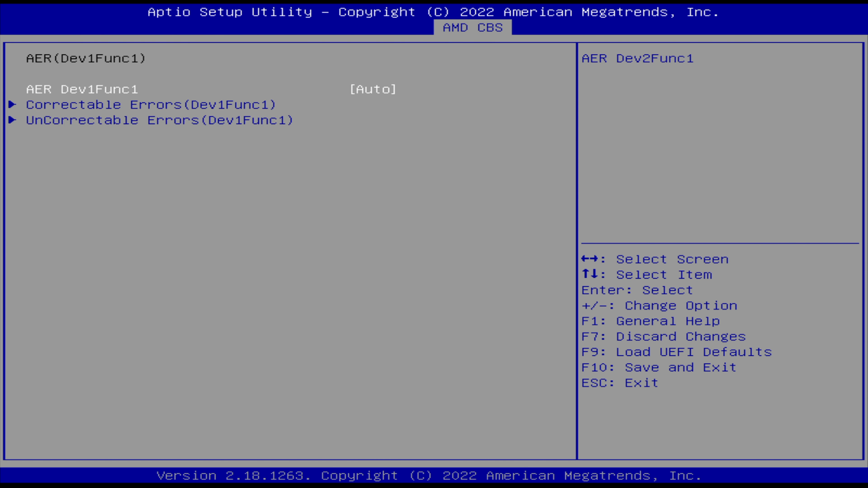Open Correctable Errors(Dev1Func1) submenu
Image resolution: width=868 pixels, height=488 pixels.
point(151,105)
